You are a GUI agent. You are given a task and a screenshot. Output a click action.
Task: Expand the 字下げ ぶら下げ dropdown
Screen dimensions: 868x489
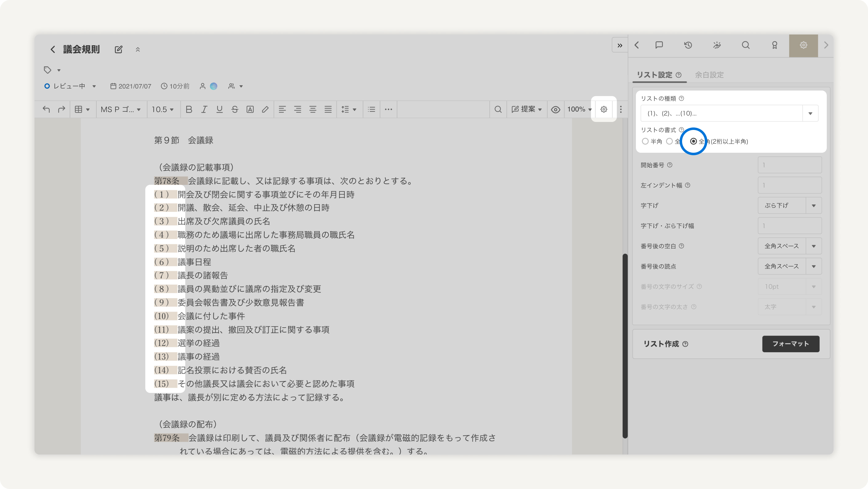[x=790, y=205]
